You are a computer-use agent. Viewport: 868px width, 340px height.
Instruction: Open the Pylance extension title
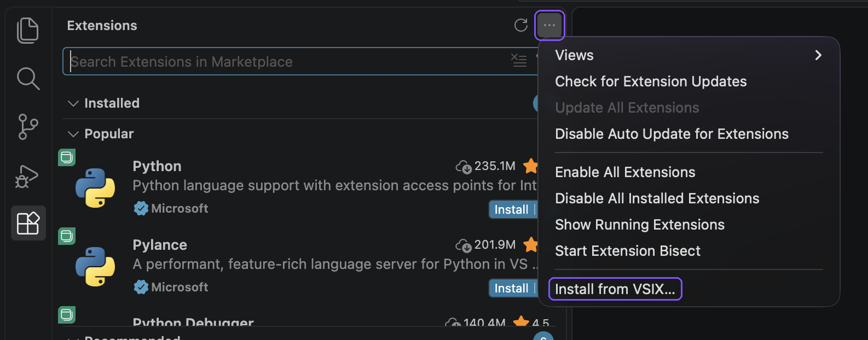coord(160,245)
